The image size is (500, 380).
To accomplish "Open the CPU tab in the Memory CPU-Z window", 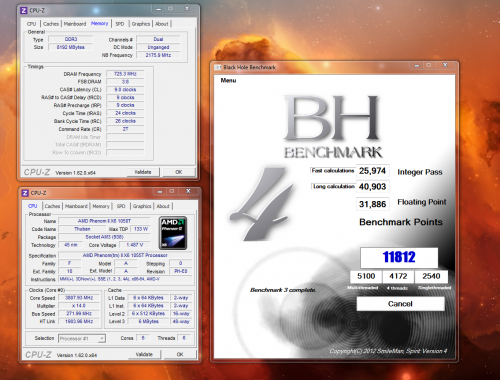I will [31, 24].
